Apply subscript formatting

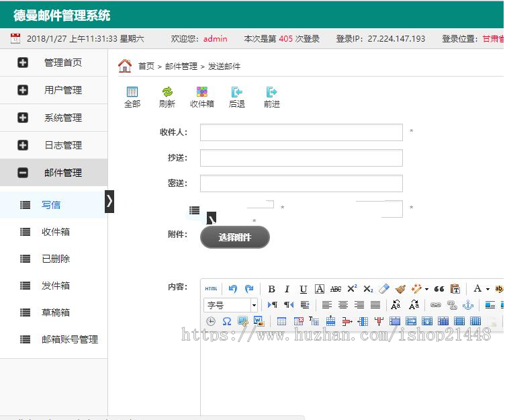(x=368, y=289)
